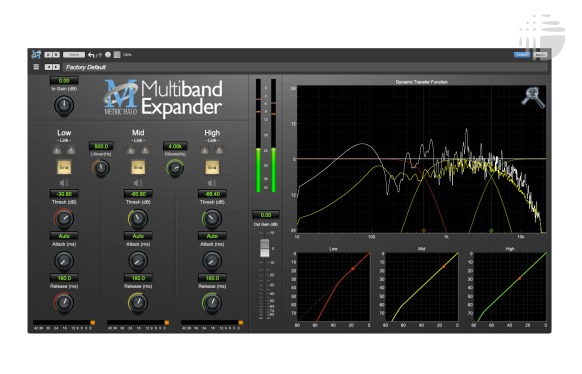Click the spectrum analyzer magnifier icon

533,97
